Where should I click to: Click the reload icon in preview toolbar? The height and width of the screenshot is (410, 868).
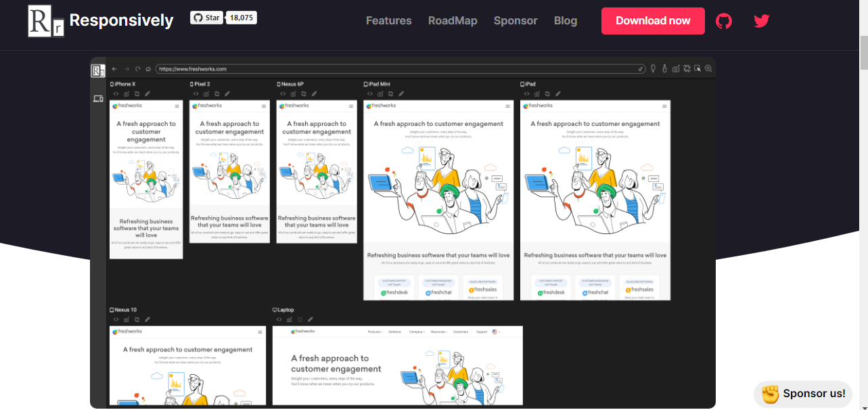click(x=137, y=69)
